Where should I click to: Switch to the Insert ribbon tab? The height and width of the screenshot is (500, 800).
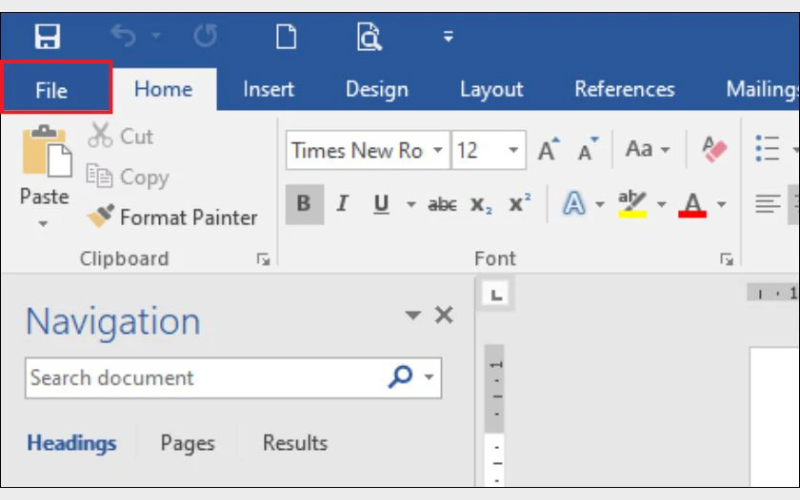point(268,89)
